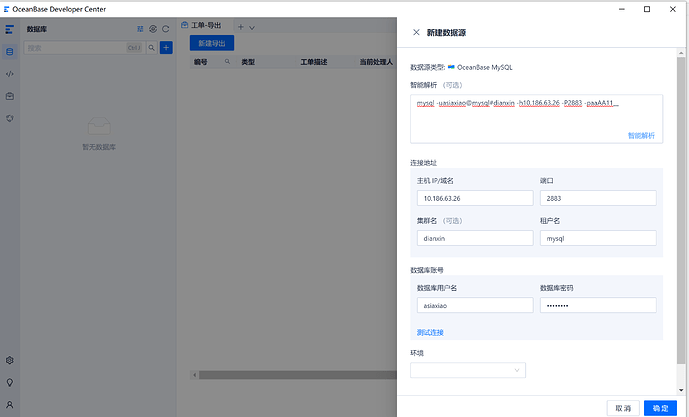Viewport: 689px width, 417px height.
Task: Click the lightbulb help icon
Action: [10, 382]
